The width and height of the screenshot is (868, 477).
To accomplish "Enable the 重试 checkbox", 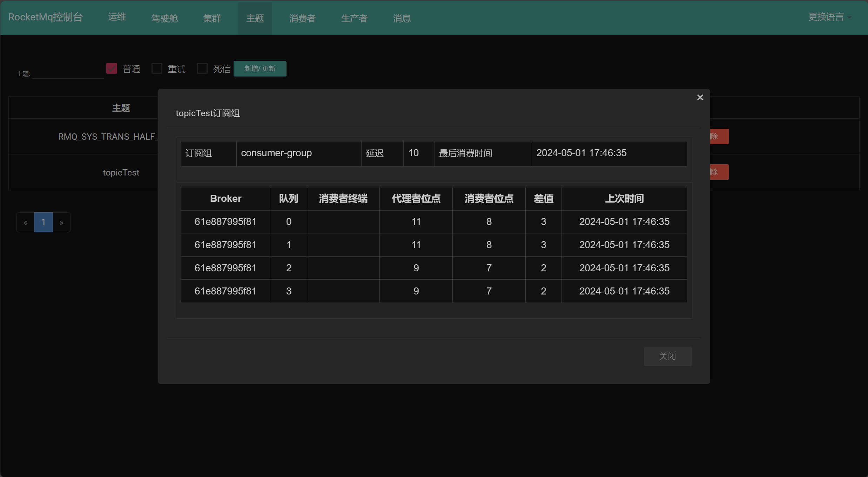I will 156,68.
